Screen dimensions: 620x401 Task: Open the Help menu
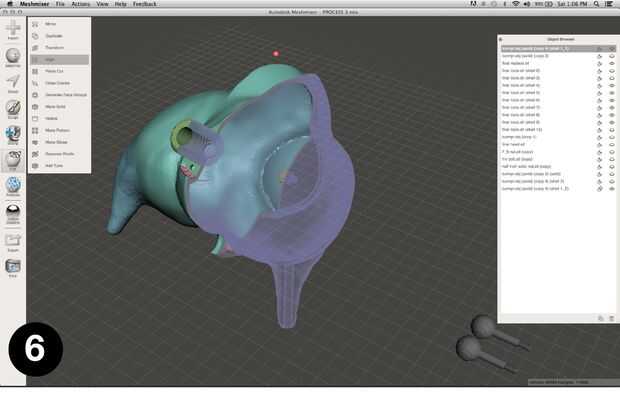pos(121,4)
